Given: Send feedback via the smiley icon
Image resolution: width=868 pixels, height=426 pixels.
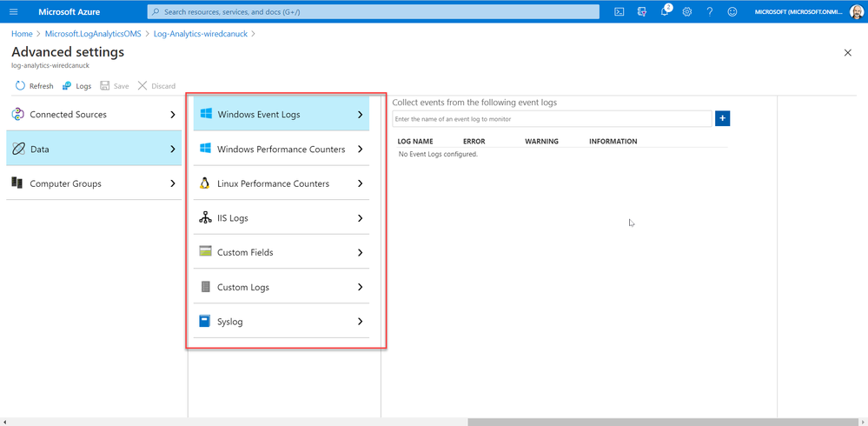Looking at the screenshot, I should 732,11.
